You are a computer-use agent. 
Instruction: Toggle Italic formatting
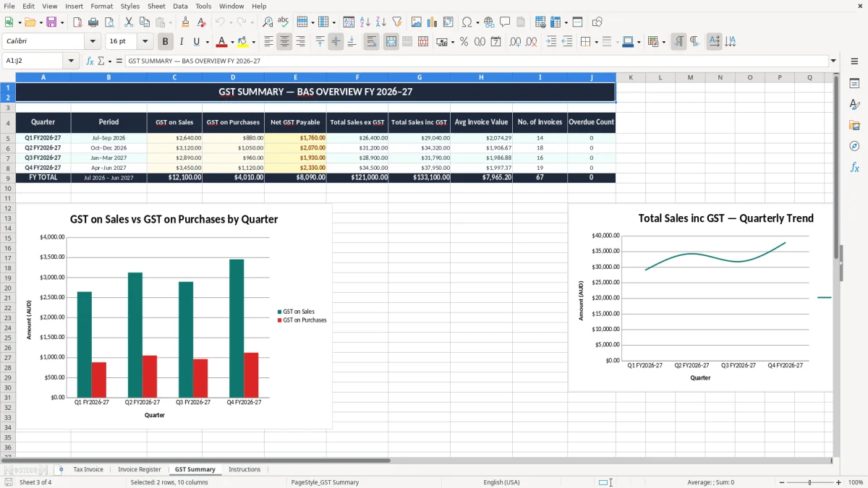click(x=182, y=42)
